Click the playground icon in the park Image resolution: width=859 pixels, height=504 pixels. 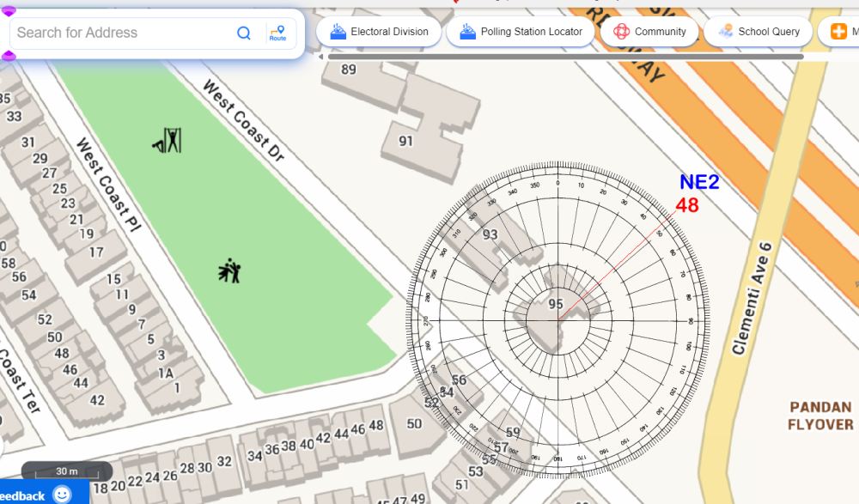tap(229, 271)
